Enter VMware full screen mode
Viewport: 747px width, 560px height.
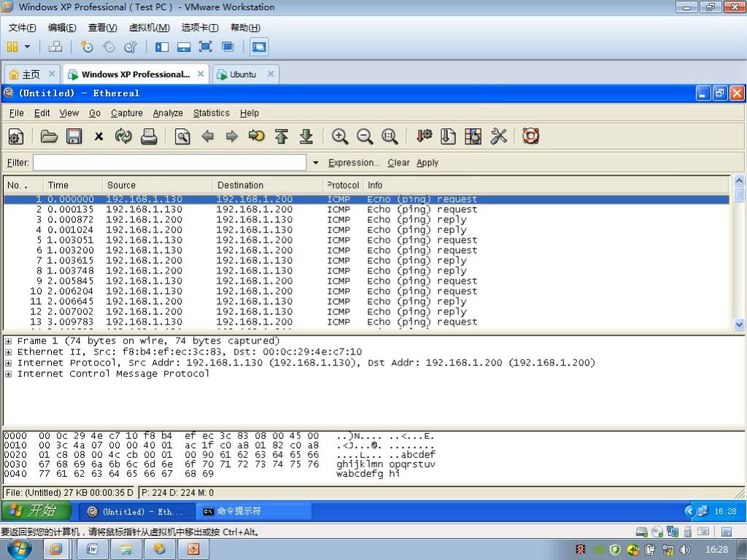205,47
